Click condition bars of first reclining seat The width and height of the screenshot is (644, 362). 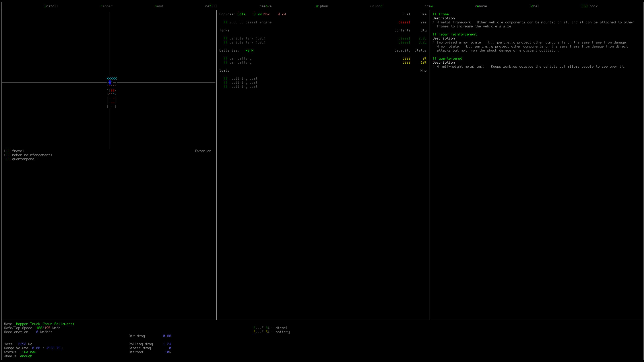point(225,78)
